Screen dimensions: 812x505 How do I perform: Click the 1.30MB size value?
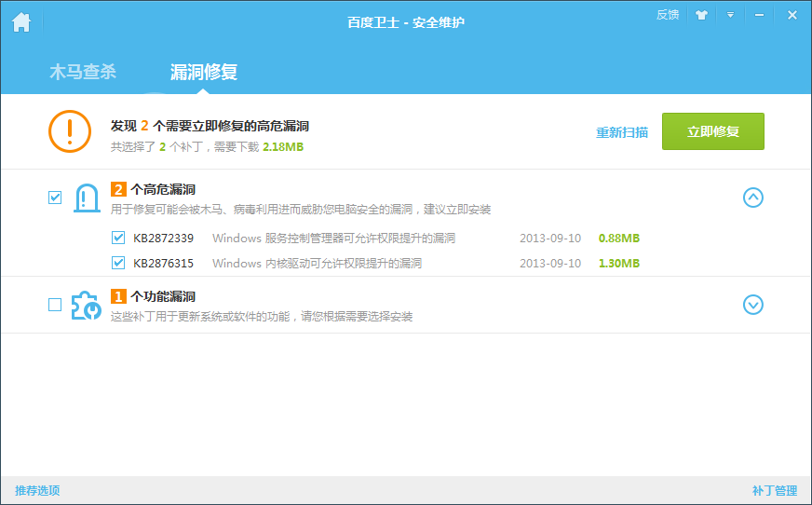tap(619, 263)
